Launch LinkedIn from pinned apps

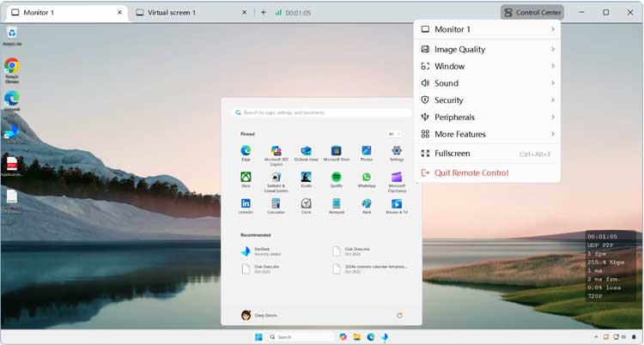[x=246, y=206]
